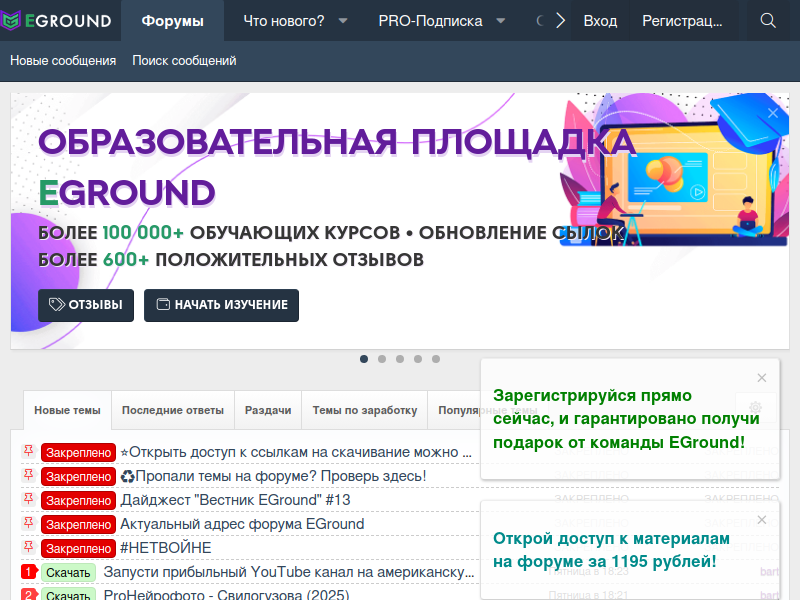Open 'Поиск сообщений' sub-navigation link
The width and height of the screenshot is (800, 600).
pos(184,61)
